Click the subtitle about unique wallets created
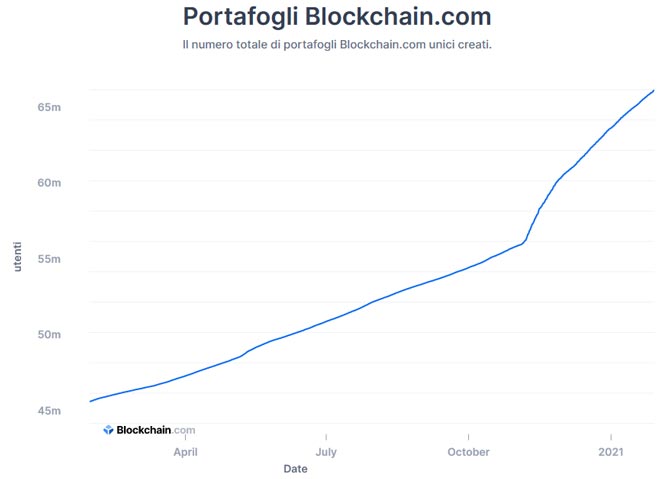This screenshot has width=660, height=479. point(337,46)
